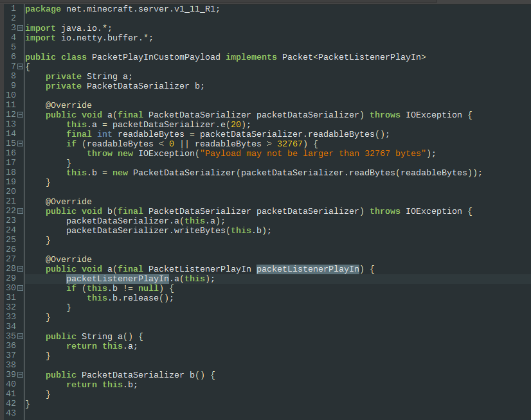
Task: Collapse the if block fold at line 15
Action: 19,143
